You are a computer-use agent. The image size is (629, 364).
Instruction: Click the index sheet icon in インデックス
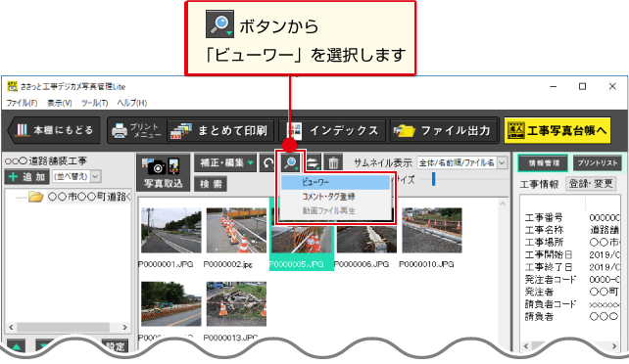(x=296, y=131)
